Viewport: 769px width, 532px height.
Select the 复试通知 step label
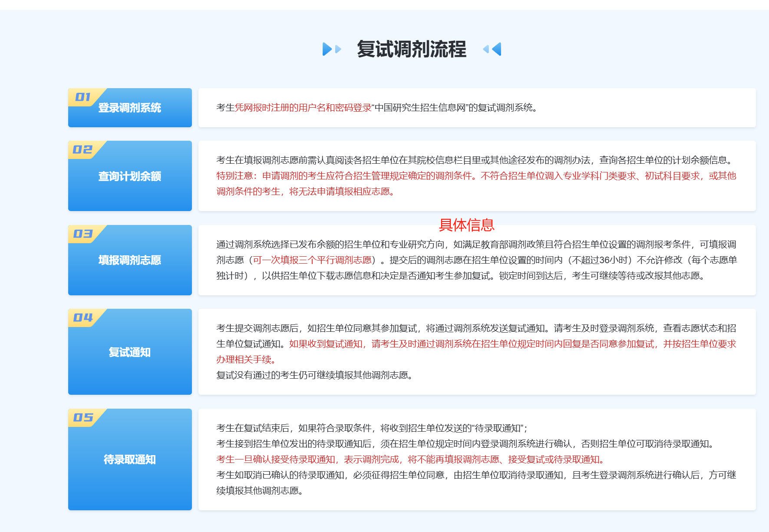[129, 352]
